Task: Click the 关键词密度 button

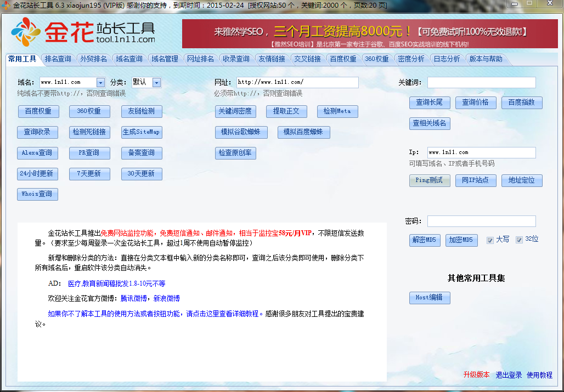Action: tap(235, 111)
